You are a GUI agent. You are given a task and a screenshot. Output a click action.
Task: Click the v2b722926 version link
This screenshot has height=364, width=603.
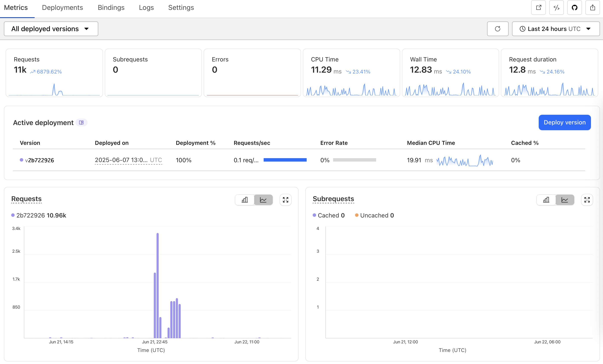39,160
